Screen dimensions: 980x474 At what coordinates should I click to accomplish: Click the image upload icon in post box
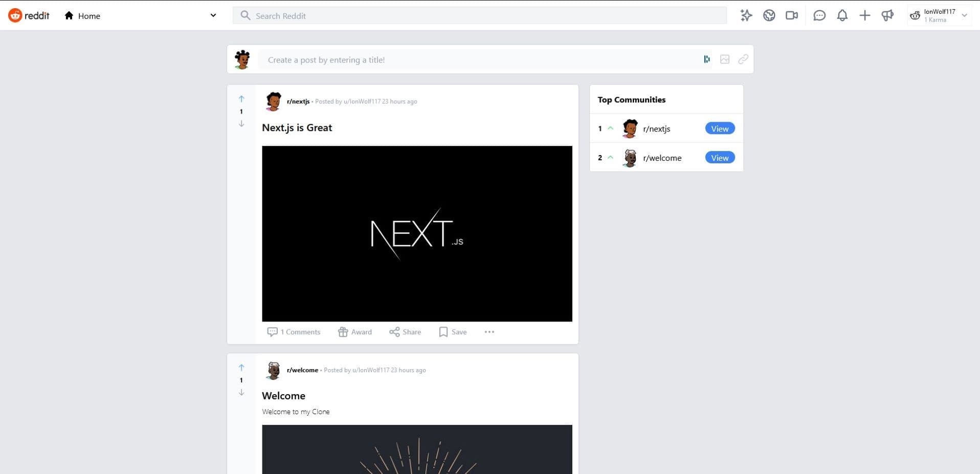pyautogui.click(x=725, y=59)
